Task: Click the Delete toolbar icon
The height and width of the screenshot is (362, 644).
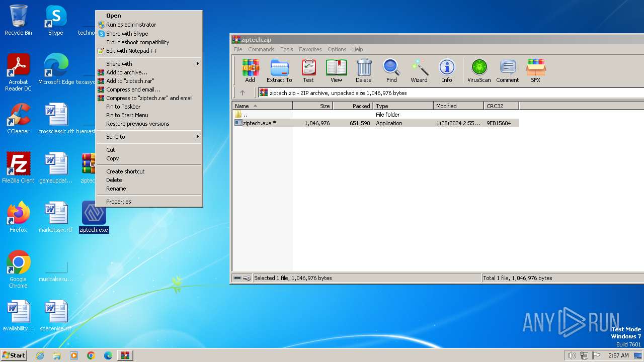Action: [x=363, y=71]
